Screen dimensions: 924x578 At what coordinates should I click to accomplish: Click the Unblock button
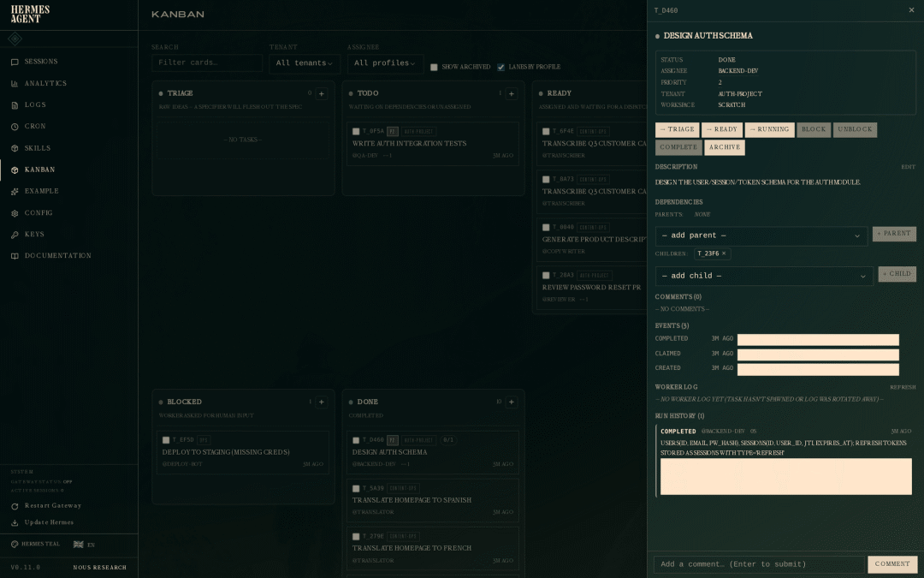click(855, 130)
